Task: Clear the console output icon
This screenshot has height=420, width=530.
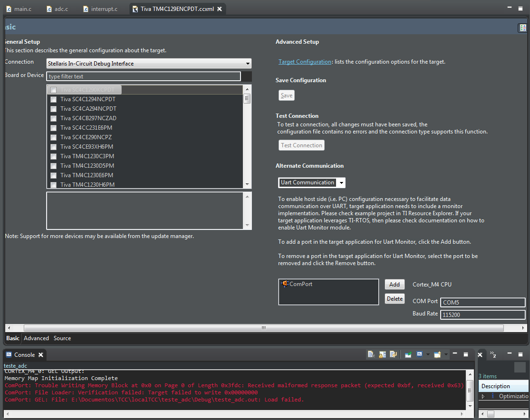Action: (371, 354)
